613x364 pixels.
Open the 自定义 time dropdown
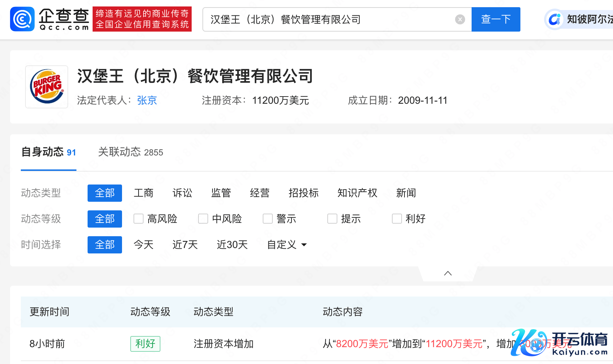(x=287, y=245)
